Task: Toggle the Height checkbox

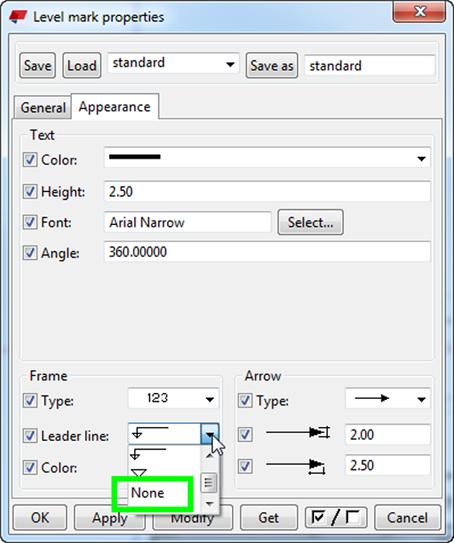Action: tap(30, 191)
